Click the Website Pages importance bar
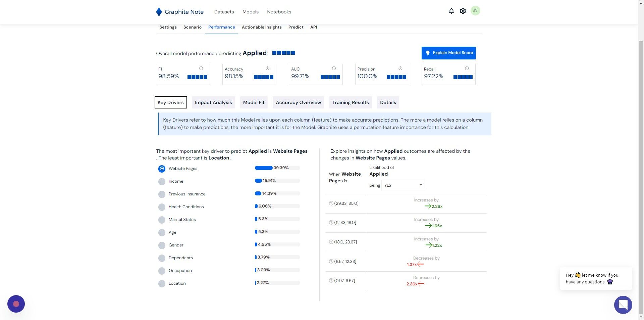The width and height of the screenshot is (644, 320). coord(277,168)
